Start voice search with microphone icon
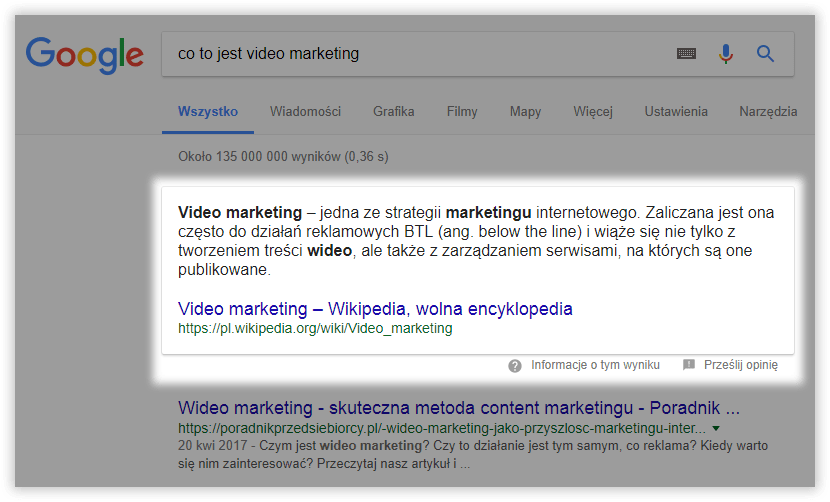The image size is (830, 502). [x=726, y=53]
